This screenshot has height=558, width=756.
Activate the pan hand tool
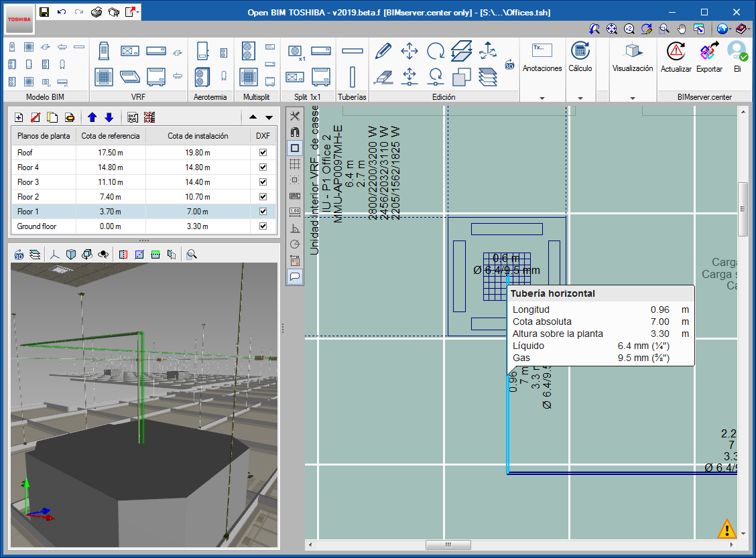pos(681,29)
